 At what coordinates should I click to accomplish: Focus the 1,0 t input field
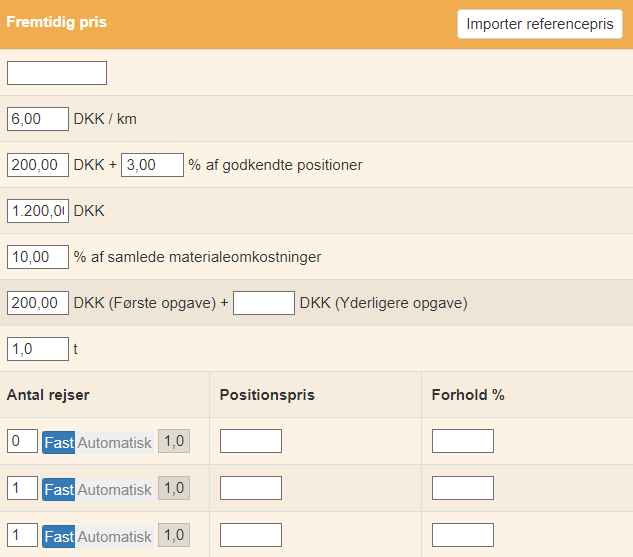click(38, 349)
